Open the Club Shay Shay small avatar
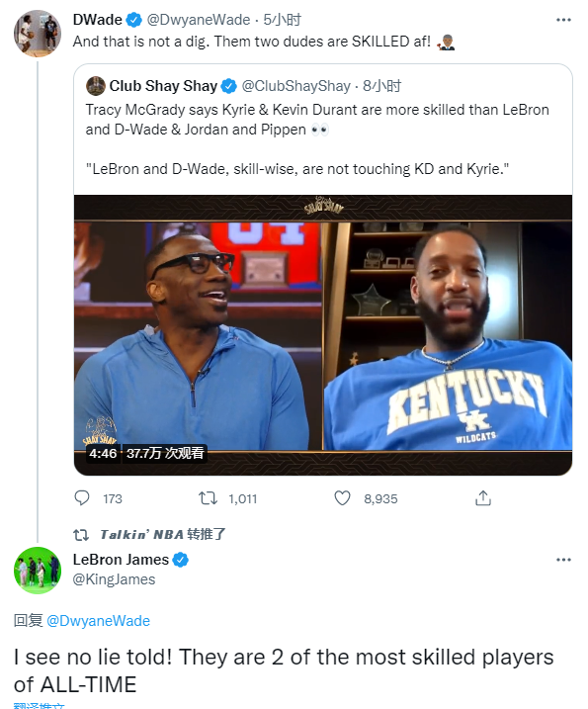 pyautogui.click(x=95, y=86)
